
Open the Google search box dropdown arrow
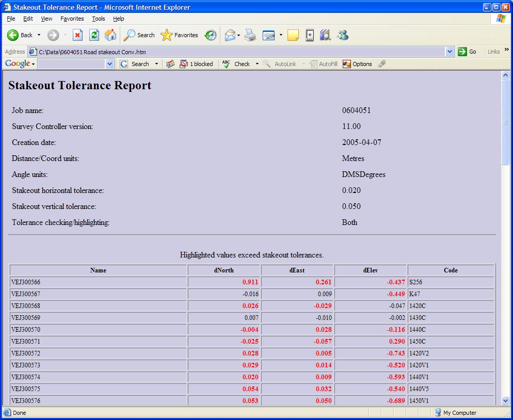pos(109,64)
